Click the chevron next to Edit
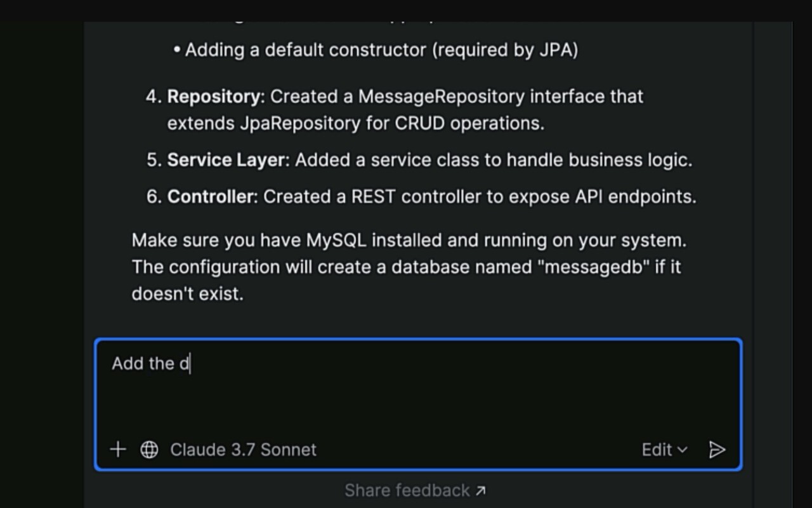The height and width of the screenshot is (508, 812). pos(683,450)
